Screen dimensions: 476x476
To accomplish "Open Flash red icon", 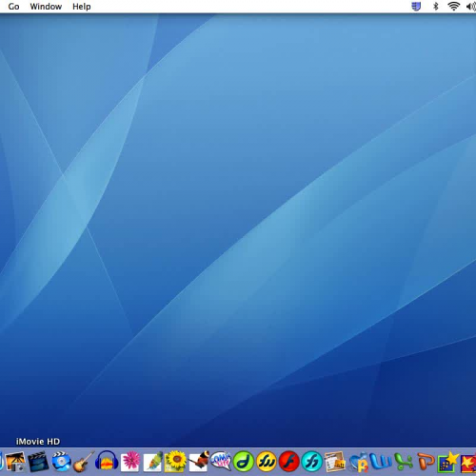I will 289,462.
